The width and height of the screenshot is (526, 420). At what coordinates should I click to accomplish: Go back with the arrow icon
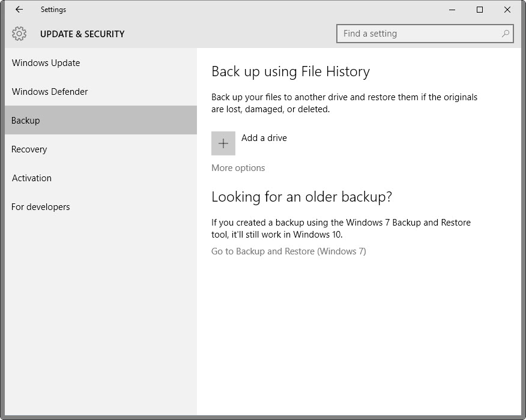[x=19, y=10]
